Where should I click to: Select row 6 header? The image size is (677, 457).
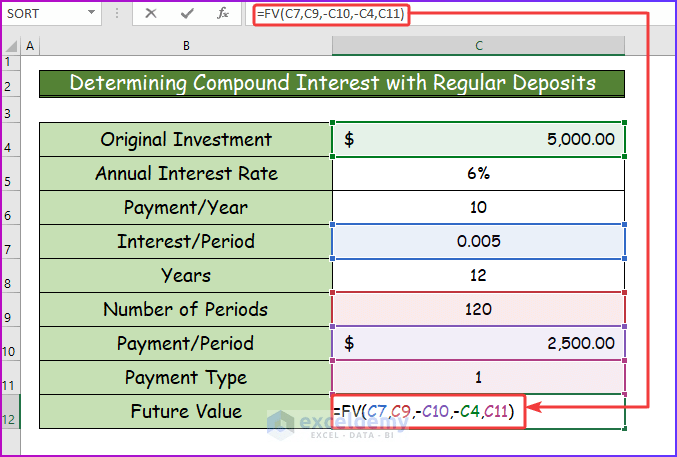pos(11,207)
